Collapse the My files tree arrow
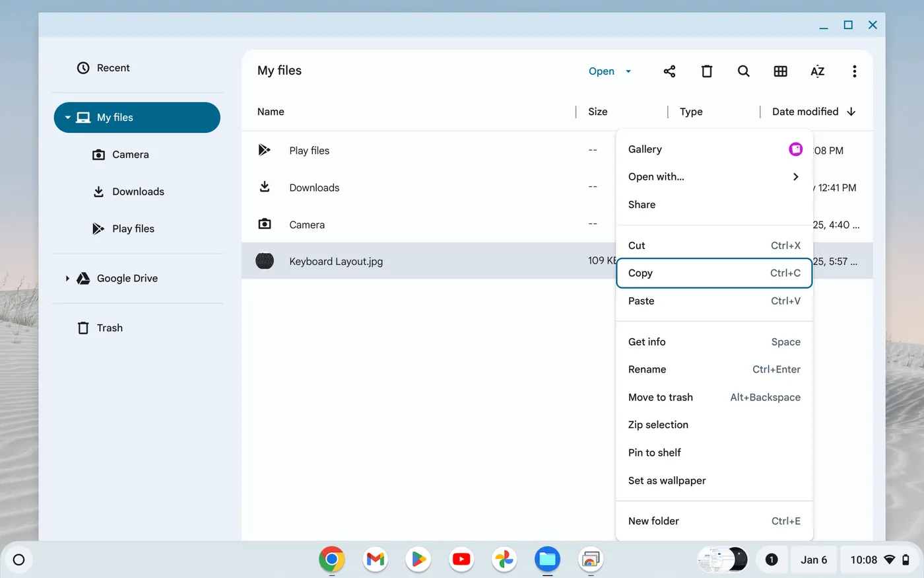The height and width of the screenshot is (578, 924). coord(67,118)
